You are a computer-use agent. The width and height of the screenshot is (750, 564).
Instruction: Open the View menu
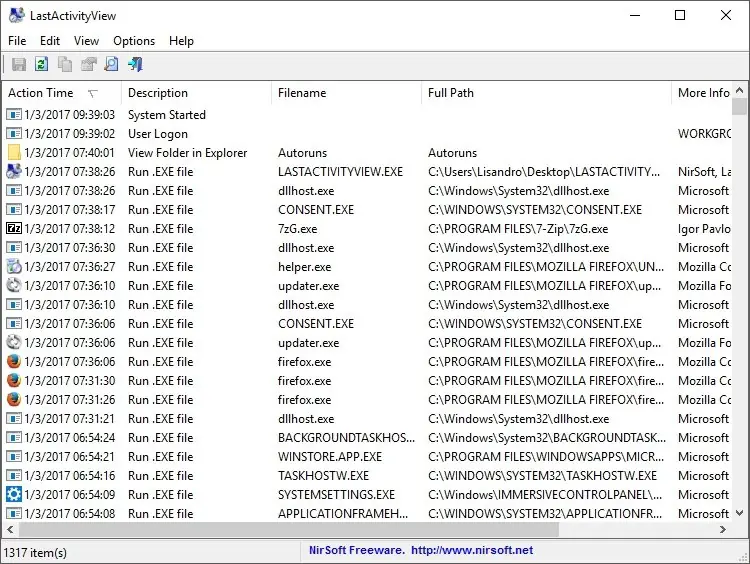pyautogui.click(x=86, y=41)
